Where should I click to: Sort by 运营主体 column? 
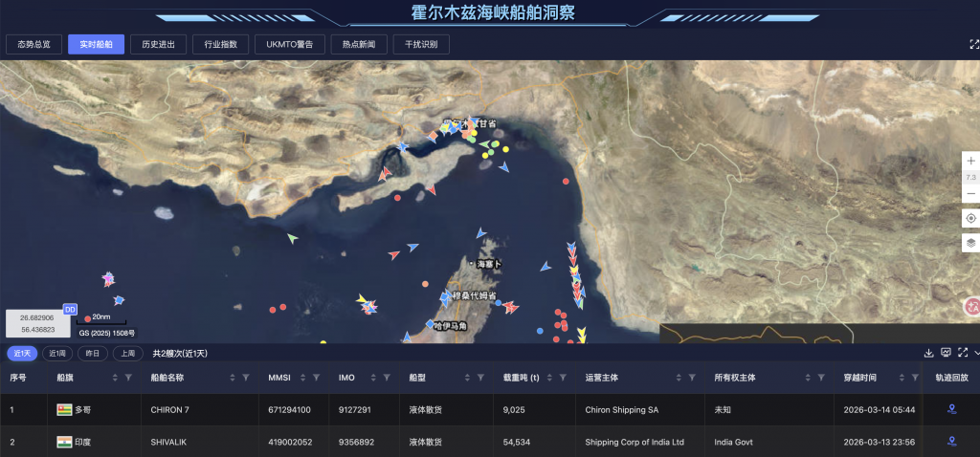(x=679, y=378)
